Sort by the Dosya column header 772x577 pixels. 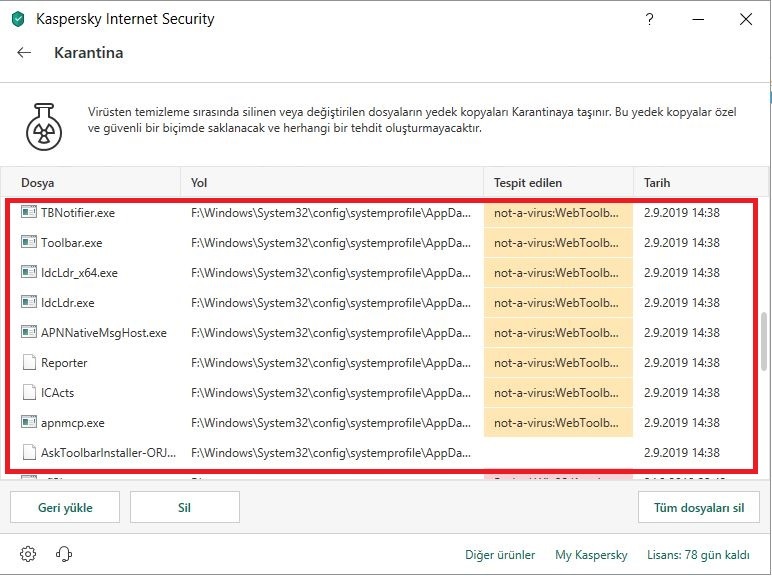38,183
